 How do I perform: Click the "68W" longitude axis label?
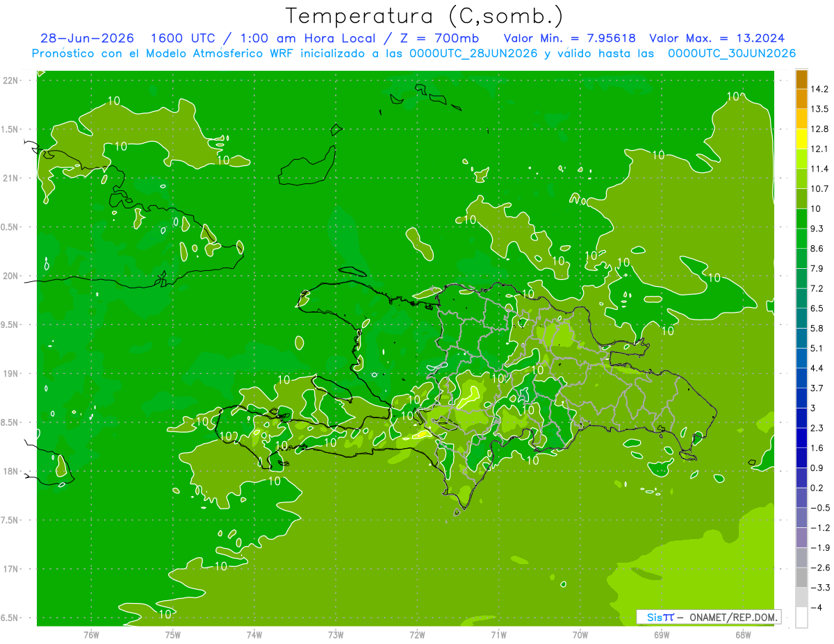coord(743,634)
